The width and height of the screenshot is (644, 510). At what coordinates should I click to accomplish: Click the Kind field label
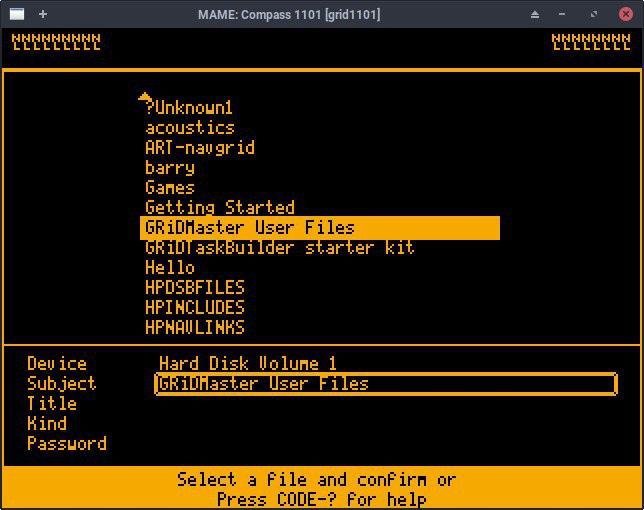(x=47, y=423)
